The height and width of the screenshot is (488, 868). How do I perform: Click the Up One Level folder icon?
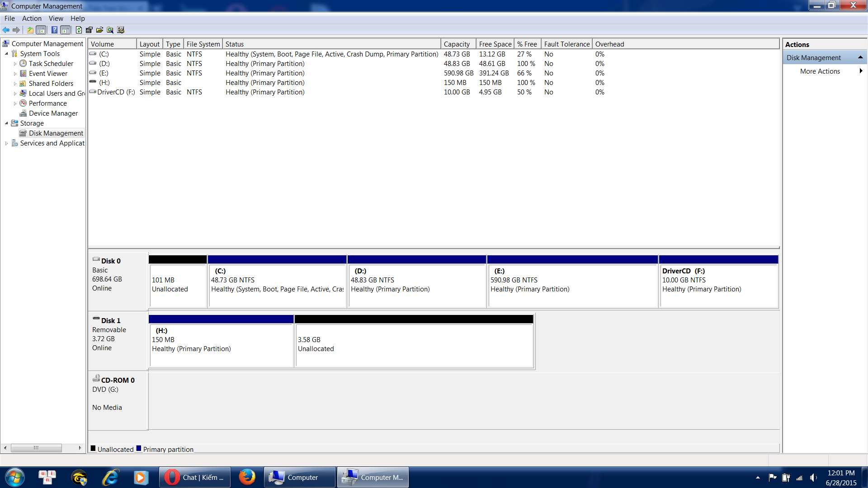tap(30, 30)
